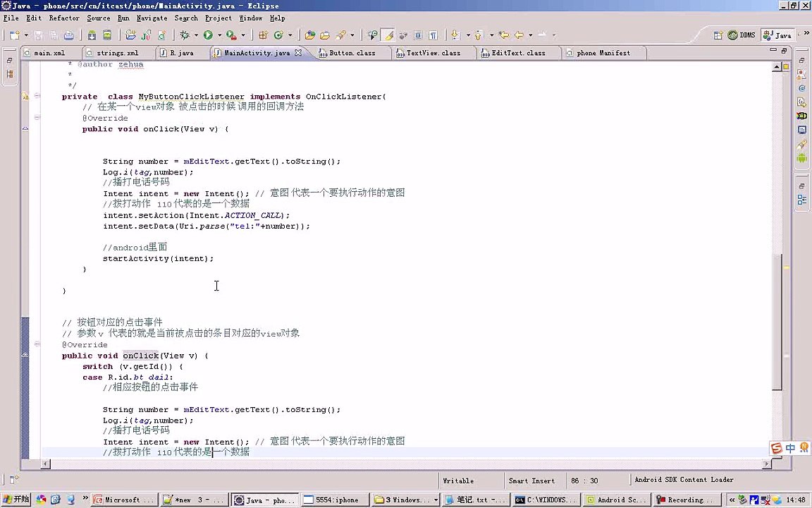The image size is (812, 508).
Task: Click the horizontal scrollbar left arrow
Action: pos(46,464)
